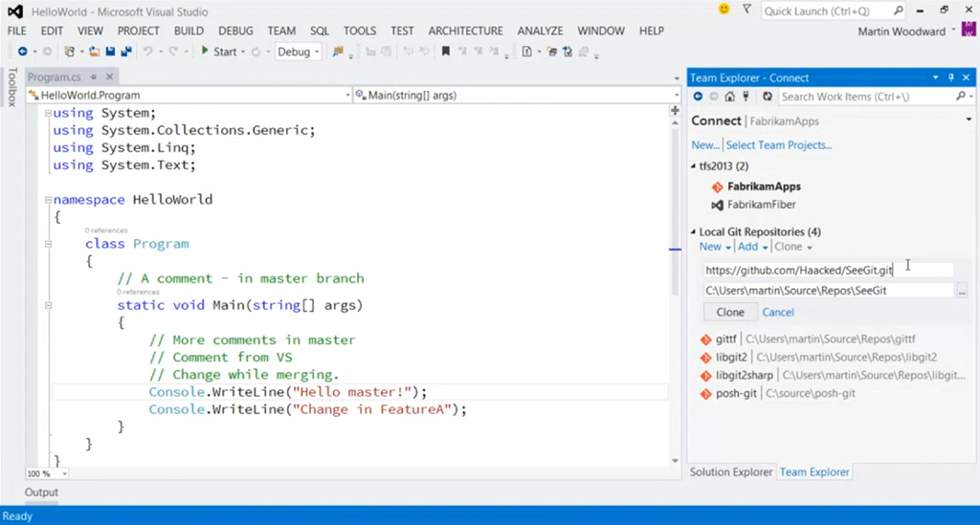Screen dimensions: 980x525
Task: Click the feedback smiley icon
Action: (x=724, y=10)
